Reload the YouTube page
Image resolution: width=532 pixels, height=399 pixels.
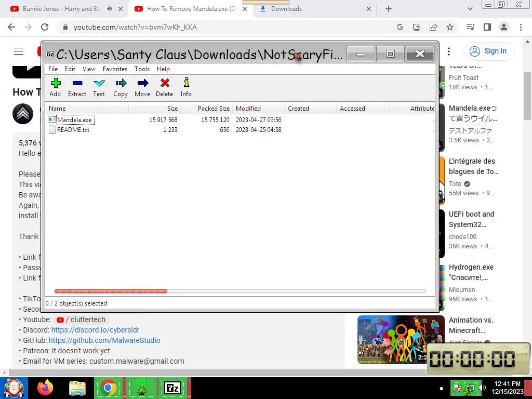coord(45,27)
